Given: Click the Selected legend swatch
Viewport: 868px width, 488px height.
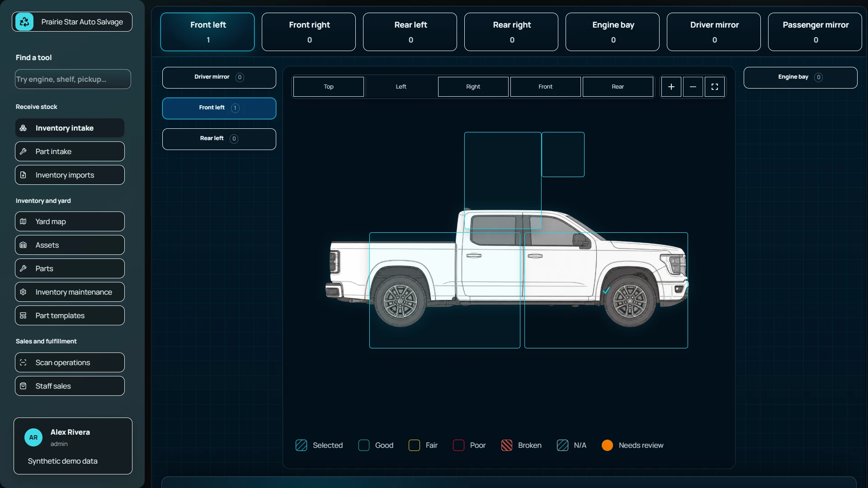Looking at the screenshot, I should point(301,446).
